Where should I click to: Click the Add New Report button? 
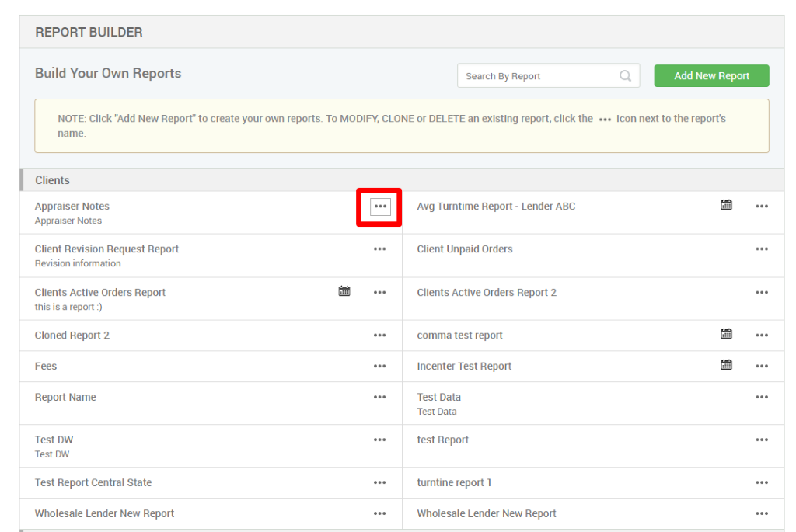[710, 75]
